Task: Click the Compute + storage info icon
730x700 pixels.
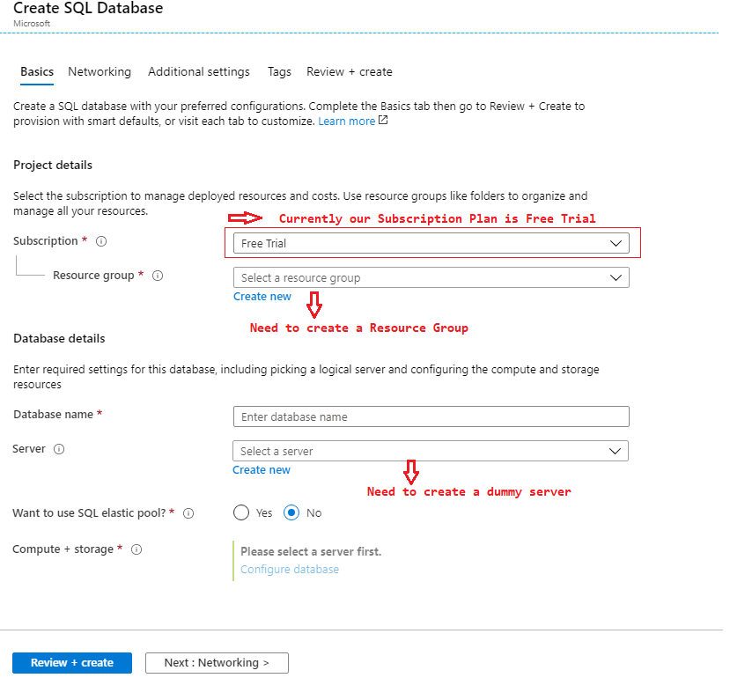Action: tap(136, 549)
